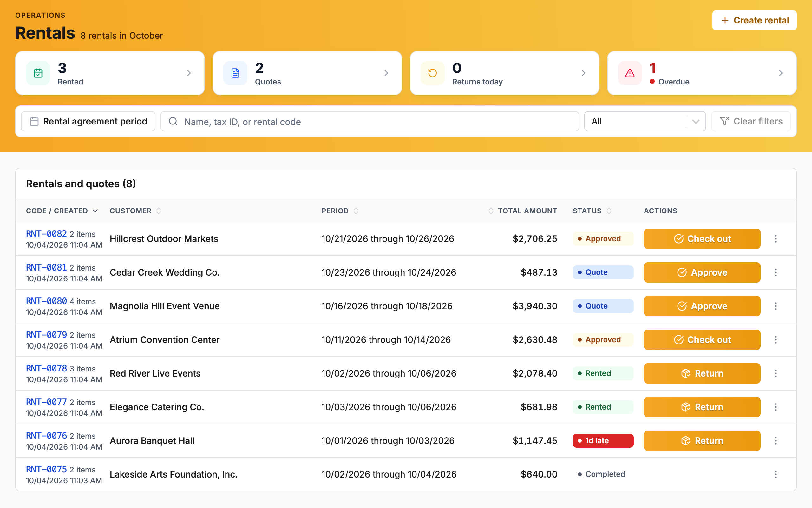Expand the Returns today card chevron
This screenshot has height=508, width=812.
click(x=584, y=73)
